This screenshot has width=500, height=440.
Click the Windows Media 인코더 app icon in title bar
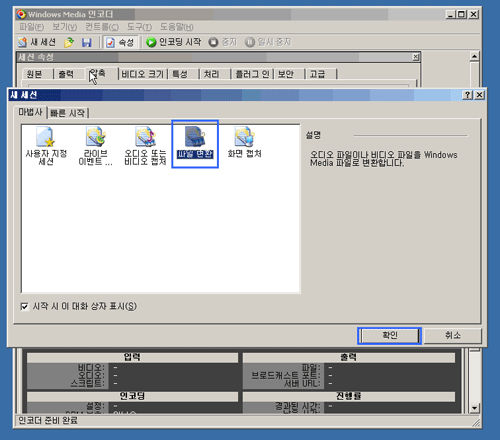pos(21,14)
